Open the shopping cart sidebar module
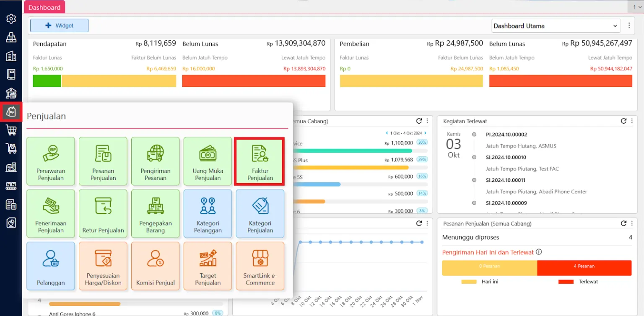This screenshot has height=316, width=644. 11,130
